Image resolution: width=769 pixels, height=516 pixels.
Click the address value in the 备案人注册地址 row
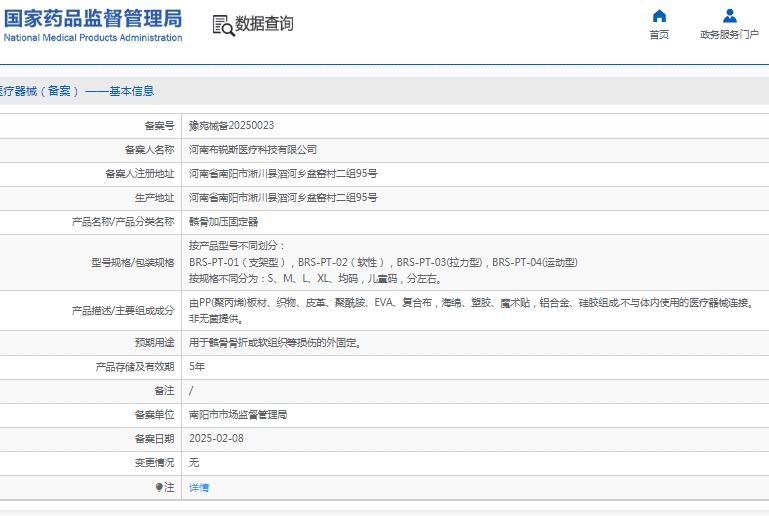[283, 174]
